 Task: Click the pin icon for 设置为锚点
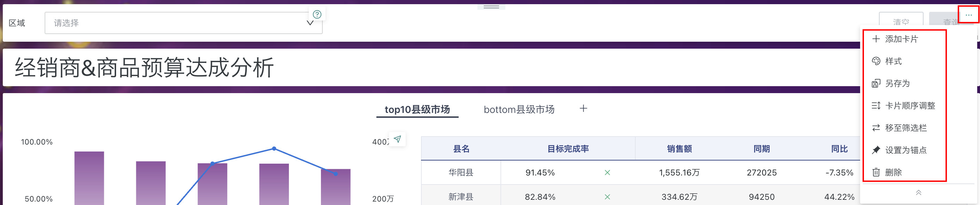876,150
